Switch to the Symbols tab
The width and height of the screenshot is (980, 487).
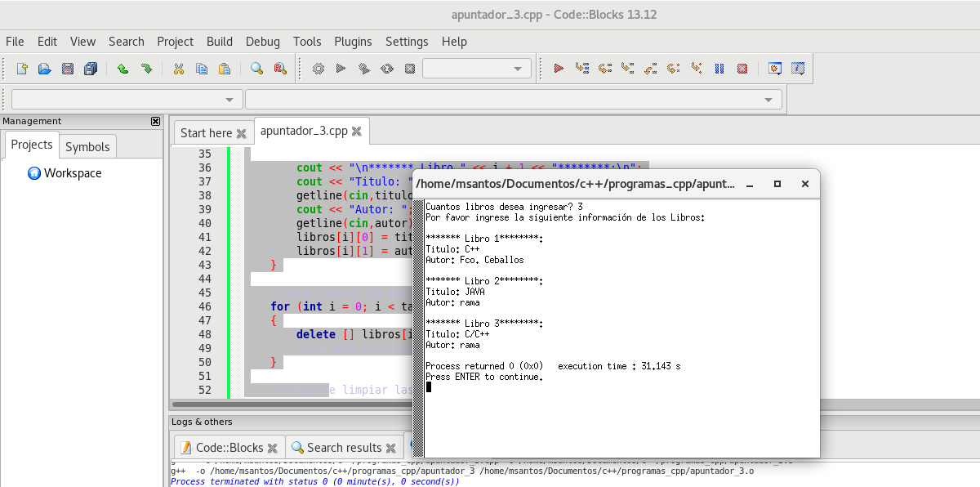87,147
